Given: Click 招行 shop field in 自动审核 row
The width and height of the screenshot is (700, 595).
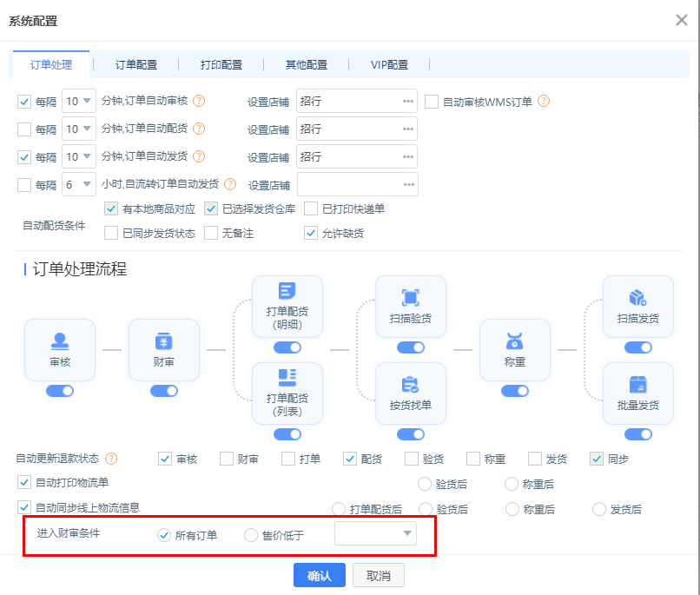Looking at the screenshot, I should pyautogui.click(x=357, y=102).
